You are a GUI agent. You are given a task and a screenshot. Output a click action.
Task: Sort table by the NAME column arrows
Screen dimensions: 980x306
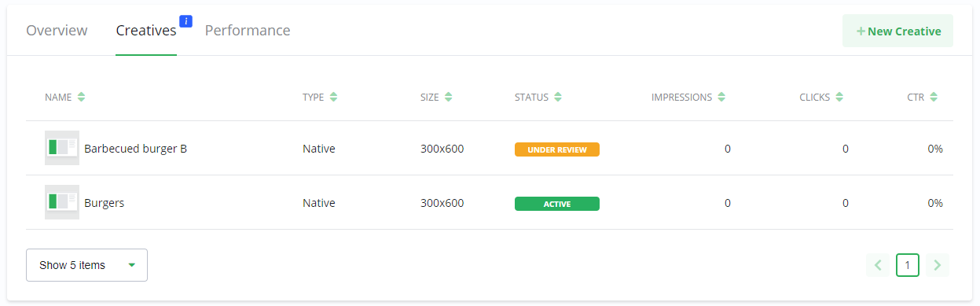[x=82, y=98]
